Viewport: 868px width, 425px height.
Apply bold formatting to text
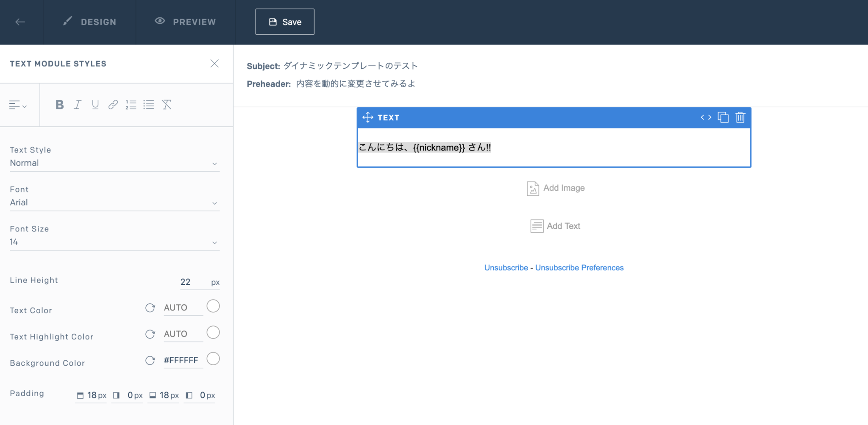59,105
